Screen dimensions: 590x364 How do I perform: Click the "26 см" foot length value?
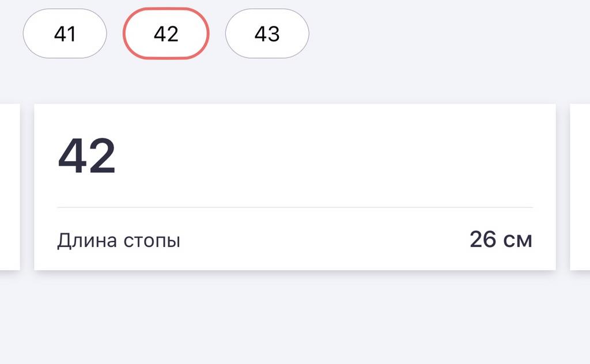point(500,240)
